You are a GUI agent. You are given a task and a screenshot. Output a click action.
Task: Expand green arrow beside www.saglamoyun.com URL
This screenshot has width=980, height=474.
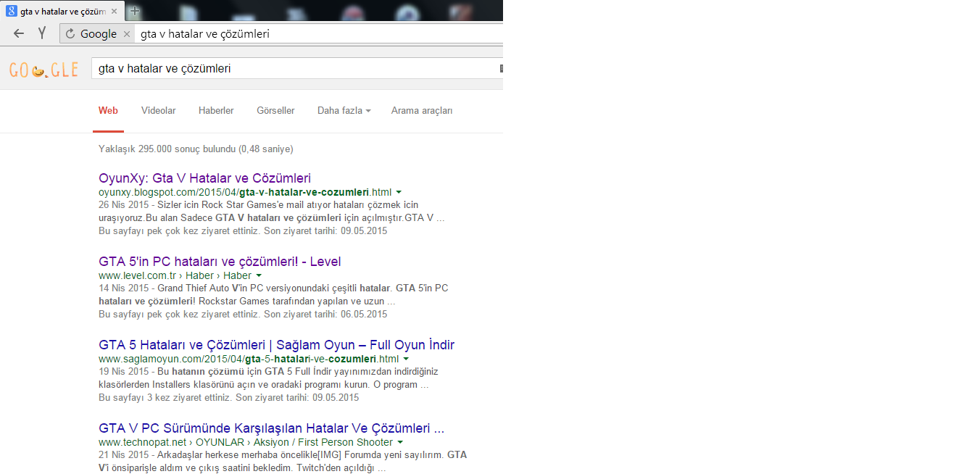pos(406,359)
